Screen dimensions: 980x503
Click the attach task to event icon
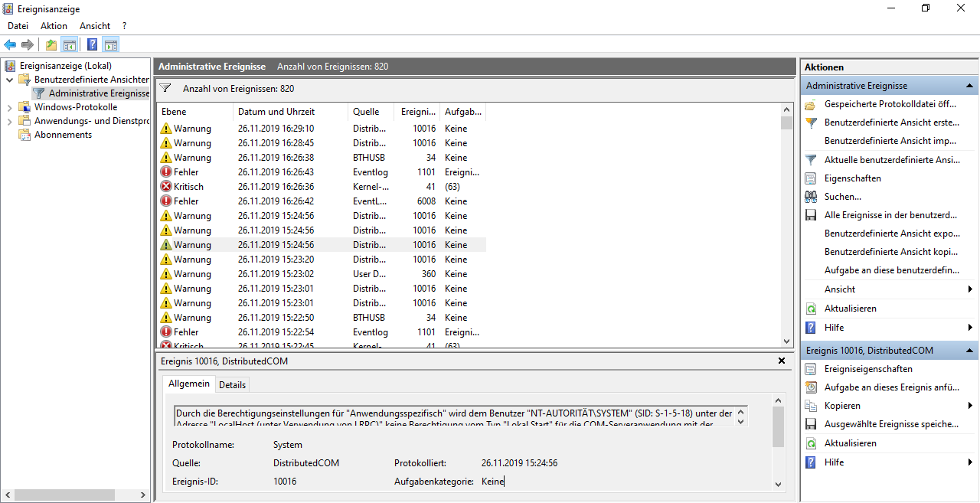[811, 387]
